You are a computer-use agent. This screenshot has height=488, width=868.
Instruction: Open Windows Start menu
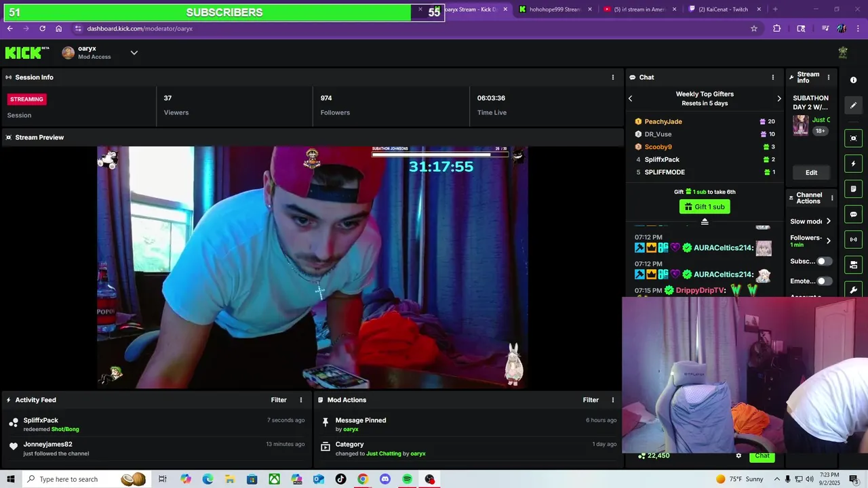click(10, 479)
